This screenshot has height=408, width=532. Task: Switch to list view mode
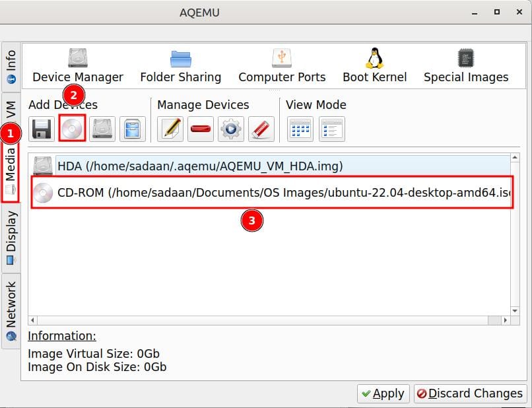pyautogui.click(x=332, y=129)
